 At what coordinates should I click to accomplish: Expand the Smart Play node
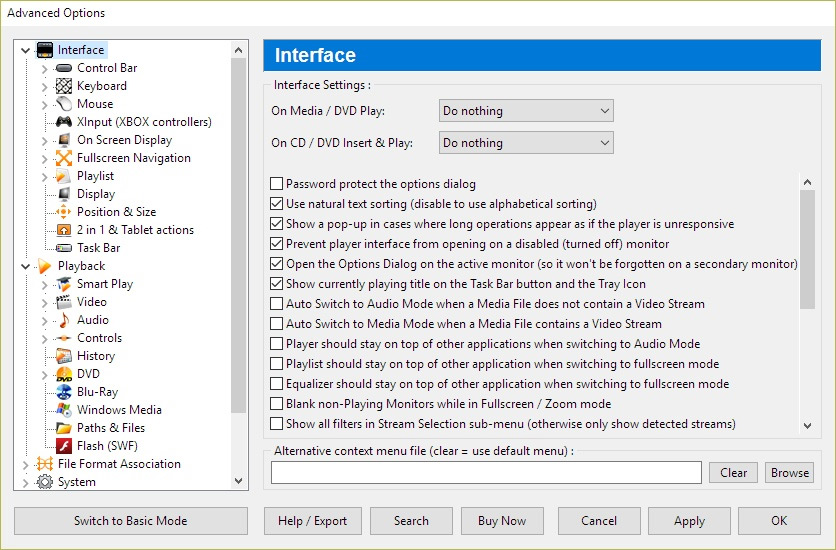45,285
